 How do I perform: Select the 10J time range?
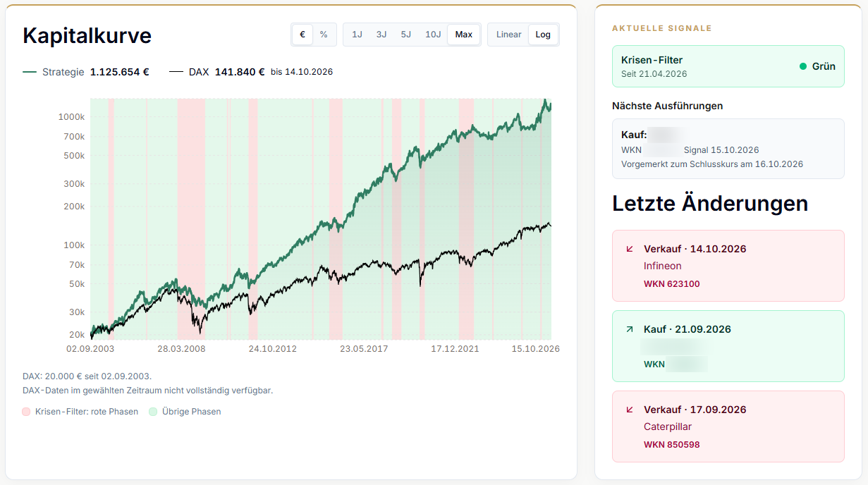(x=433, y=35)
